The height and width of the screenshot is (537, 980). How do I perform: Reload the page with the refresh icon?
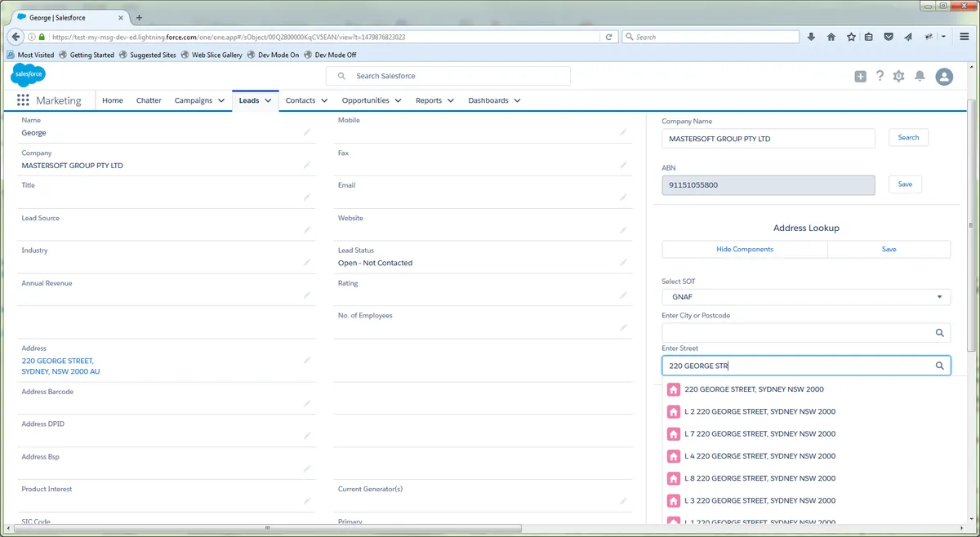click(x=608, y=37)
